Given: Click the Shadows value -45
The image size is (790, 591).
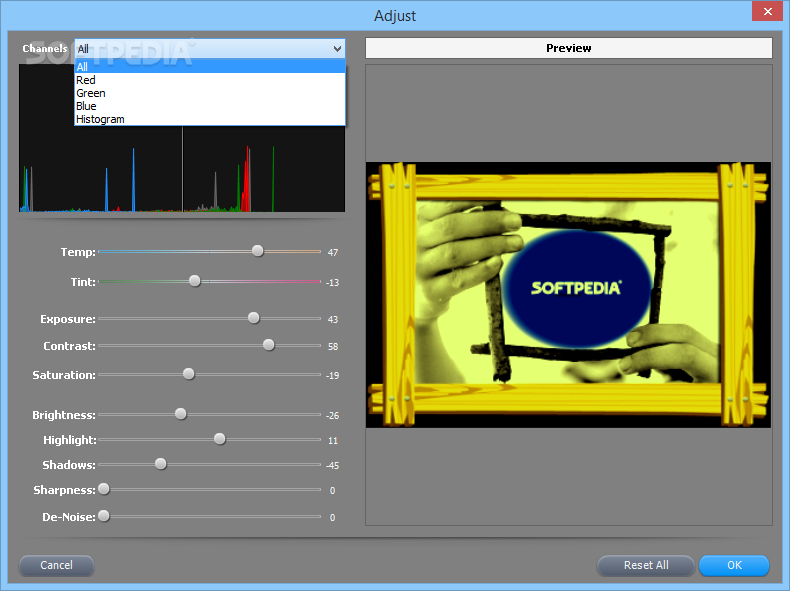Looking at the screenshot, I should tap(332, 466).
